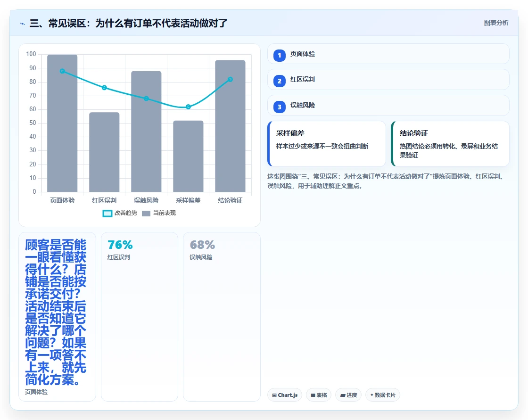This screenshot has height=420, width=528.
Task: Click the 页面体验 x-axis label
Action: tap(62, 200)
